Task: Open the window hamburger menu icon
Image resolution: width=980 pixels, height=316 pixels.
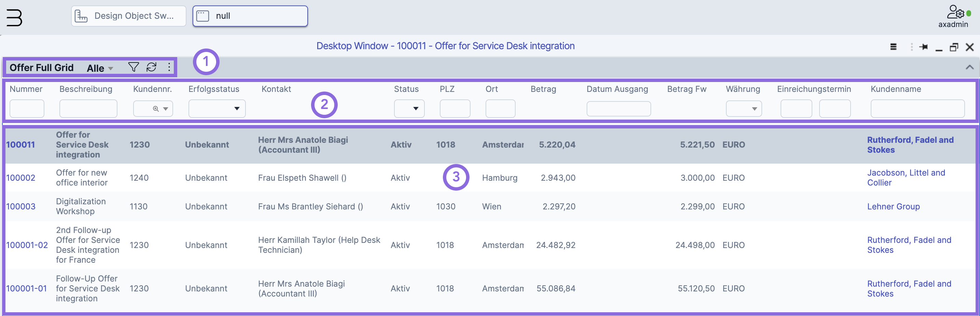Action: [893, 47]
